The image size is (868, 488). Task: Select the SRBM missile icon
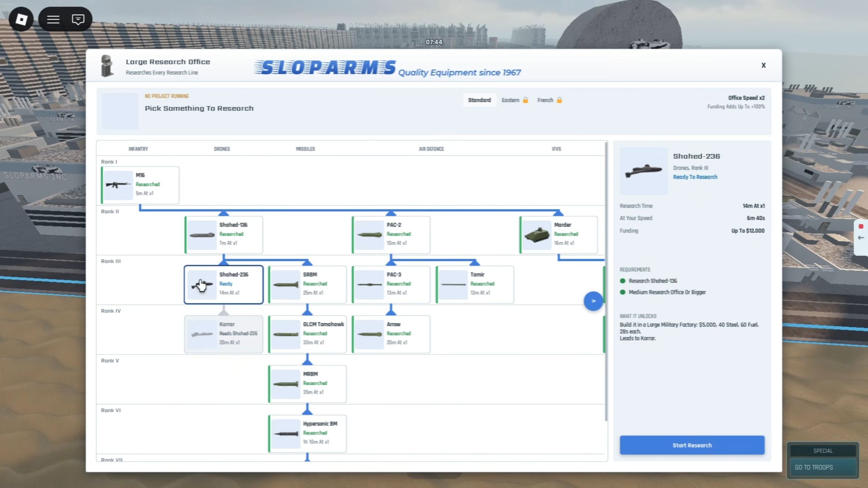[286, 285]
